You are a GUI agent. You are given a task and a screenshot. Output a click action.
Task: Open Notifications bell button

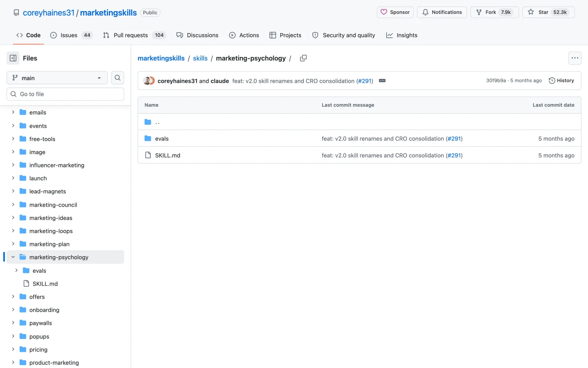coord(442,12)
